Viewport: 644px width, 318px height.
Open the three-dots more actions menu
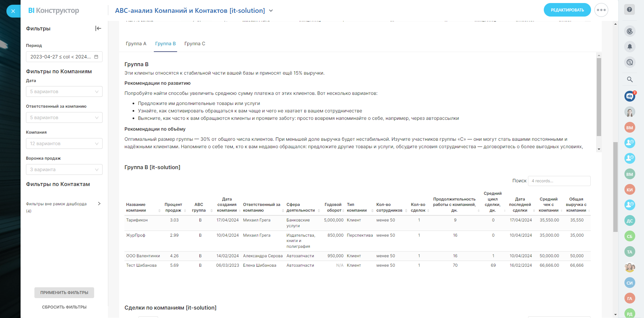(601, 10)
